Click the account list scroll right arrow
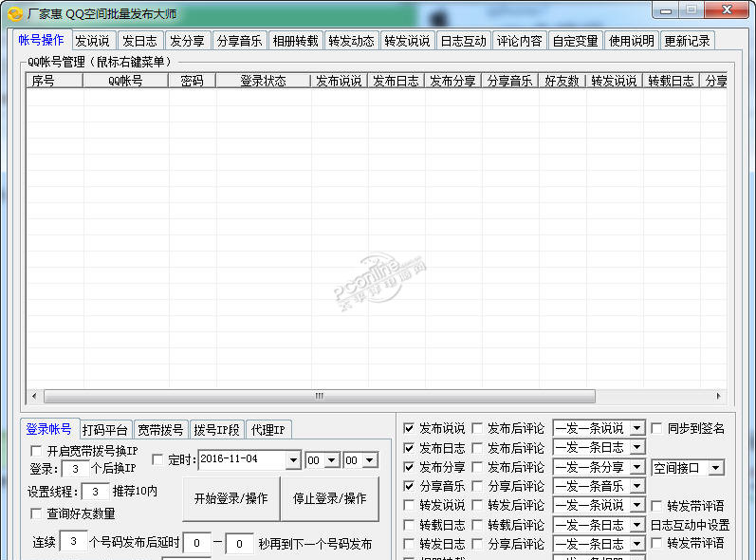 pyautogui.click(x=718, y=396)
